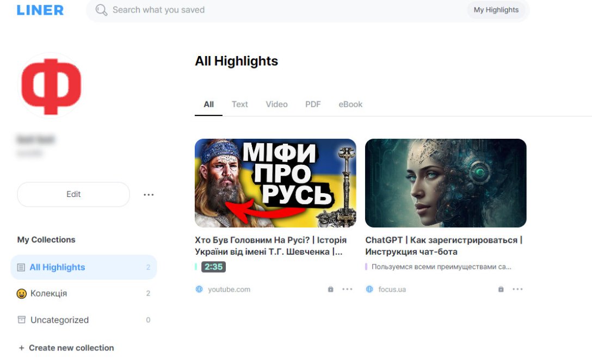Image resolution: width=592 pixels, height=364 pixels.
Task: Click the red Ф profile avatar
Action: [x=51, y=85]
